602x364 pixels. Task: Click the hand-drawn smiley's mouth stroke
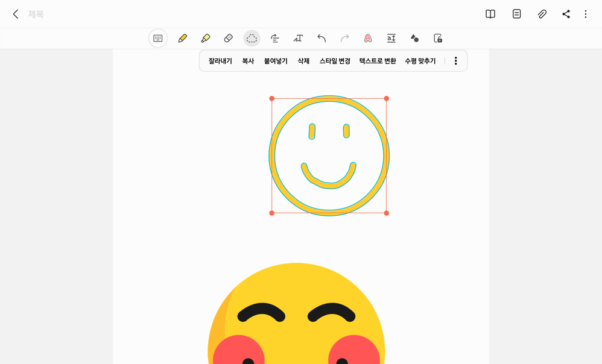(329, 186)
